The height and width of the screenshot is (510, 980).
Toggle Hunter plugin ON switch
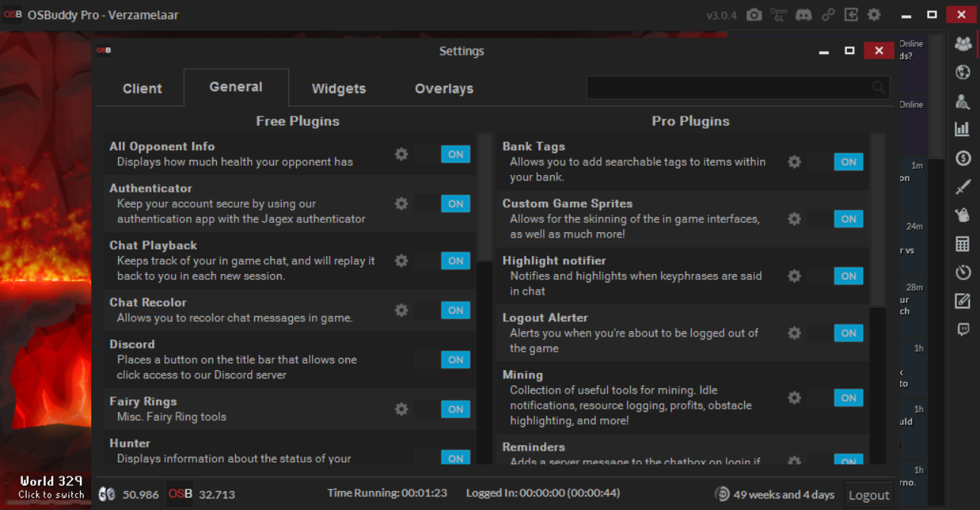[443, 457]
